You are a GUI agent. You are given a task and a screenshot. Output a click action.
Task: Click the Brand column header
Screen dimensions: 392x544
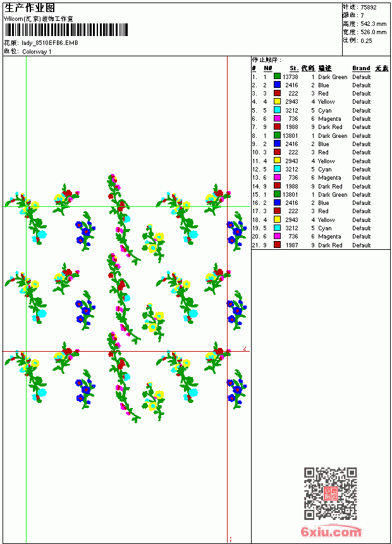point(361,68)
